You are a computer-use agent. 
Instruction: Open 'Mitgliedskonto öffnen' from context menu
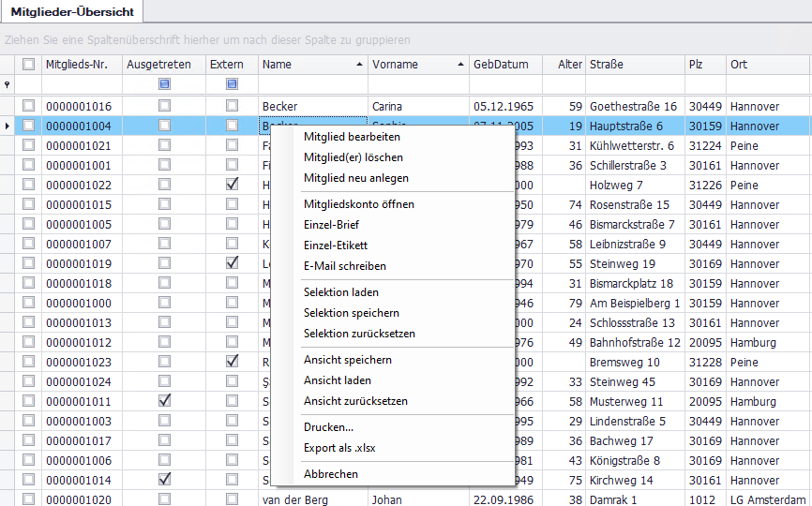point(359,204)
